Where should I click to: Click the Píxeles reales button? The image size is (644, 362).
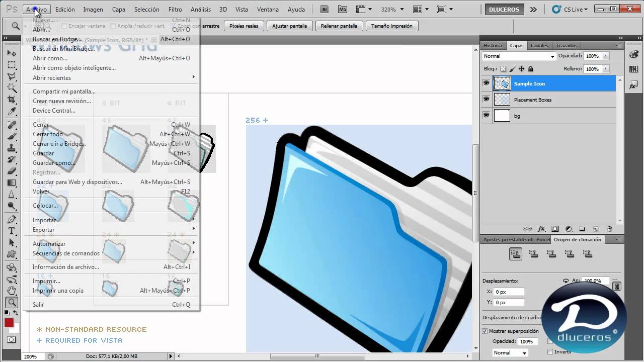[244, 26]
